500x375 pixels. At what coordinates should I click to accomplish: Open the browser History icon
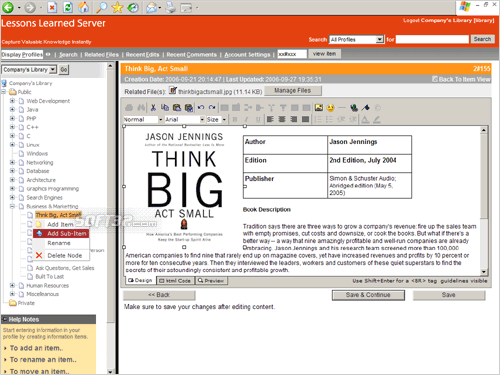[x=133, y=7]
